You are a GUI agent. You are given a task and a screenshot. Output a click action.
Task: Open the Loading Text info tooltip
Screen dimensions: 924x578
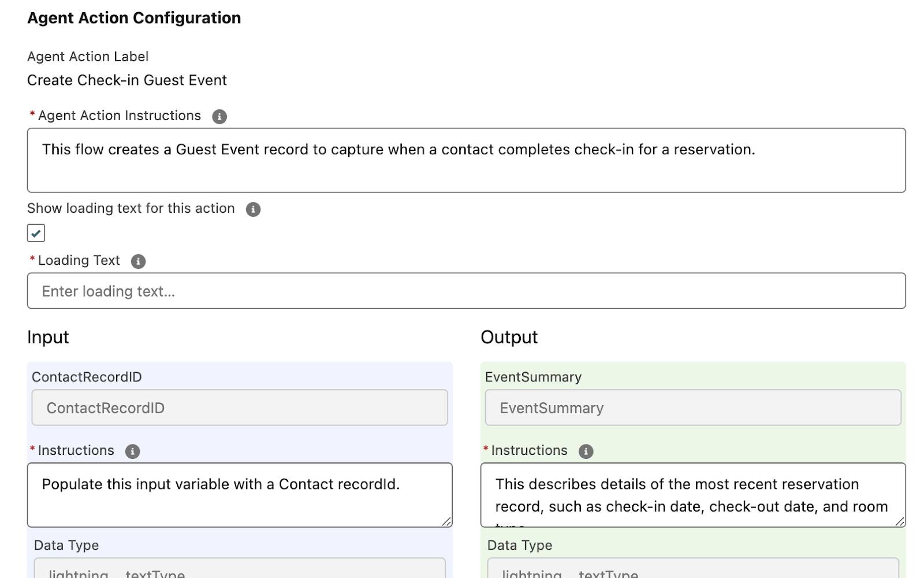pos(137,261)
